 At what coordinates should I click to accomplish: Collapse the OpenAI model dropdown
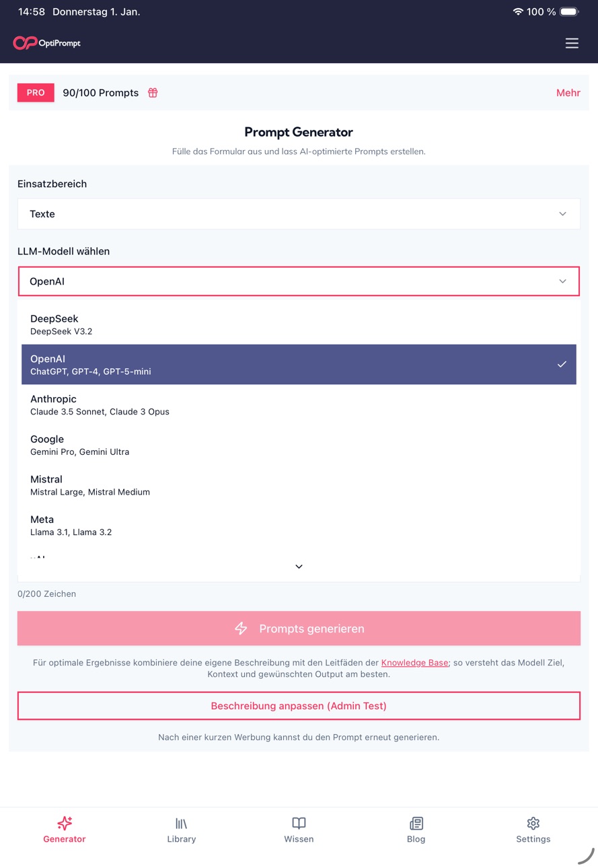(299, 281)
